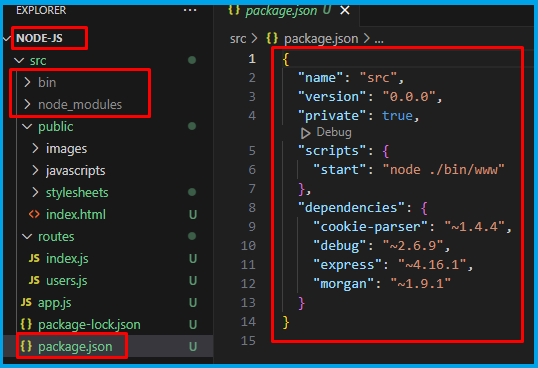Click line number 5 in gutter
Image resolution: width=538 pixels, height=368 pixels.
252,151
